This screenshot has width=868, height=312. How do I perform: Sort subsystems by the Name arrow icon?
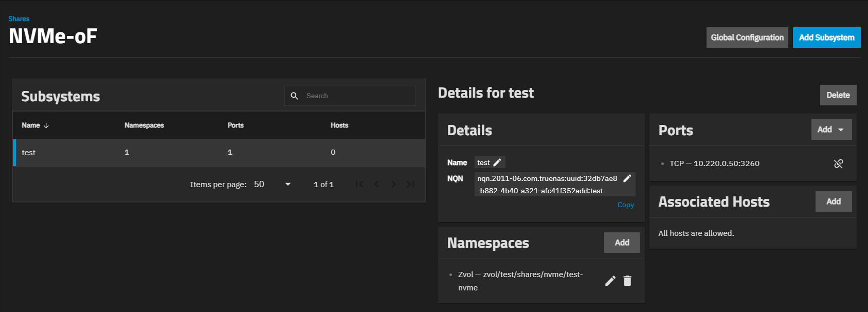click(x=46, y=125)
